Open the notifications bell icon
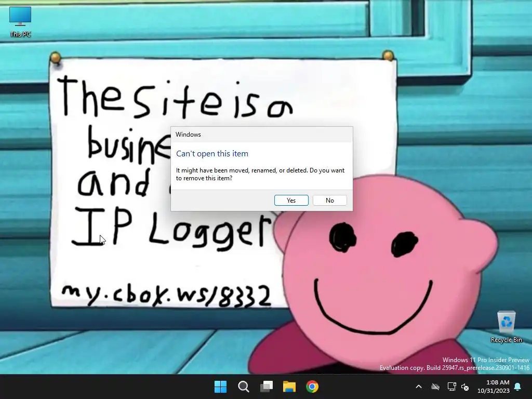This screenshot has height=399, width=532. 518,387
